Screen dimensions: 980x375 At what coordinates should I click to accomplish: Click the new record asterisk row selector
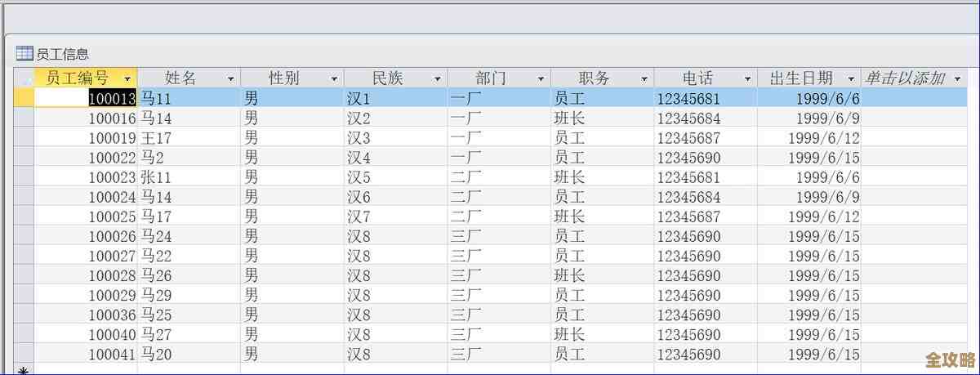(x=24, y=371)
